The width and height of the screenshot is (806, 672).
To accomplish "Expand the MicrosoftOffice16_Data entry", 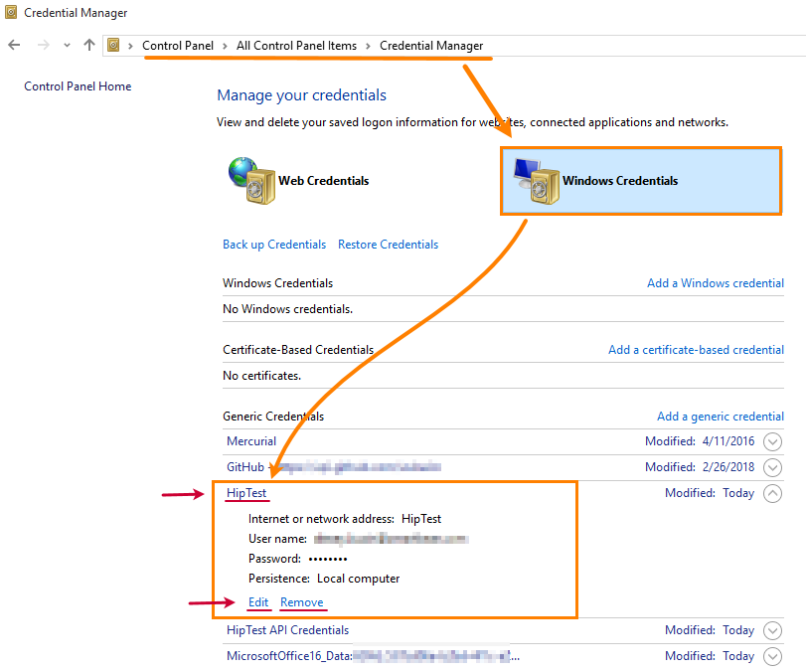I will [x=773, y=656].
